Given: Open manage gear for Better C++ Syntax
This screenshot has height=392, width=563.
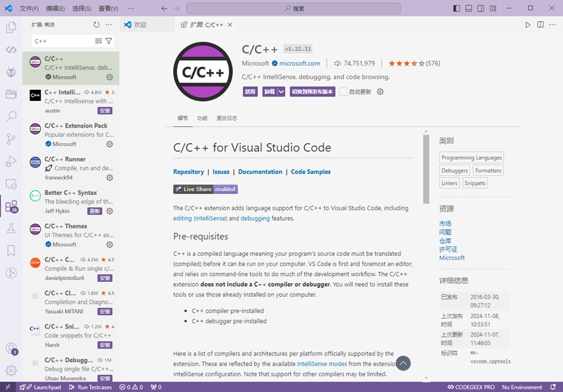Looking at the screenshot, I should pos(109,211).
